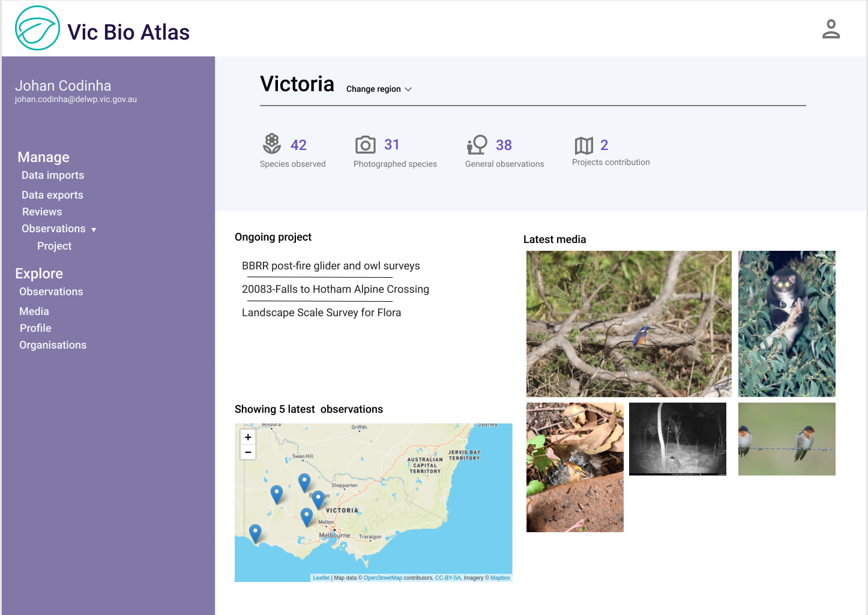Image resolution: width=868 pixels, height=615 pixels.
Task: Click the OpenStreetMap attribution link
Action: tap(383, 578)
